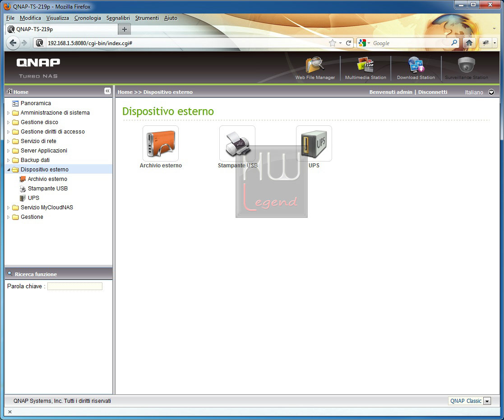Select Archivio esterno tree item
The width and height of the screenshot is (504, 420).
point(47,179)
